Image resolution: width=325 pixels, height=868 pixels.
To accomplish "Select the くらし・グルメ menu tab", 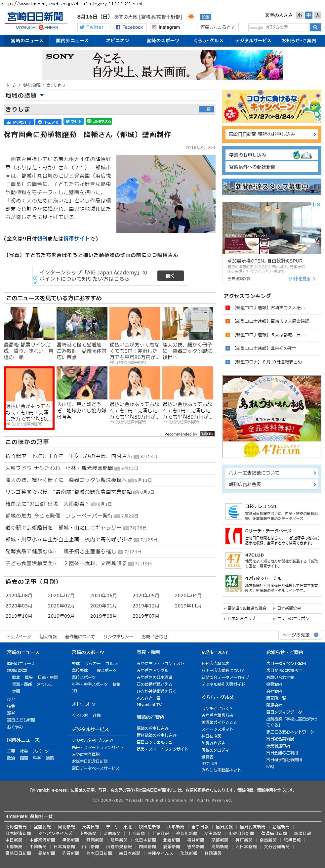I will [208, 41].
